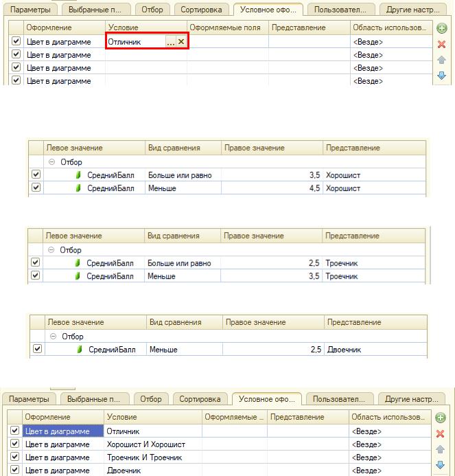Collapse the Отбор group in the Хорошист filter table
Screen dimensions: 455x476
(x=52, y=162)
